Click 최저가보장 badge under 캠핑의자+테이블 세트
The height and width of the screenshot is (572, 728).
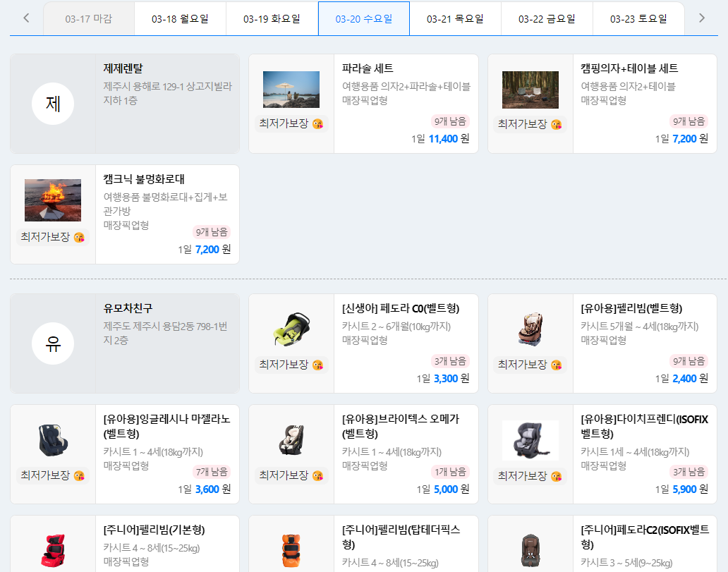530,124
